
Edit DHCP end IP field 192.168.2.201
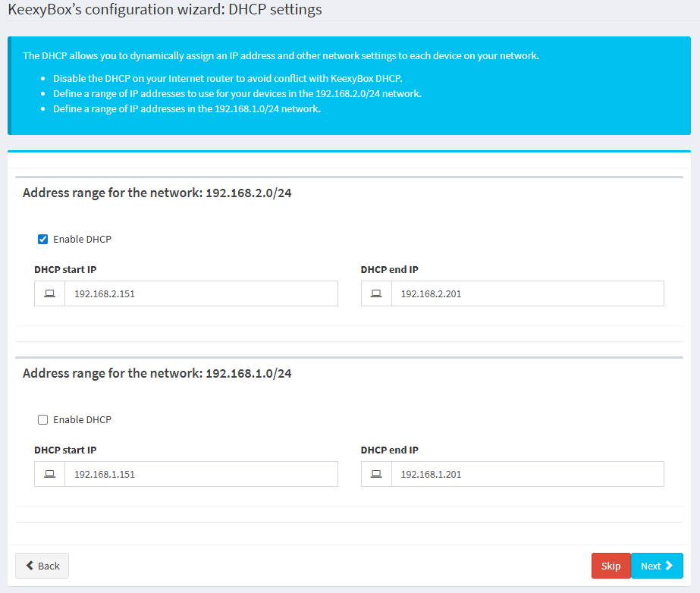528,293
